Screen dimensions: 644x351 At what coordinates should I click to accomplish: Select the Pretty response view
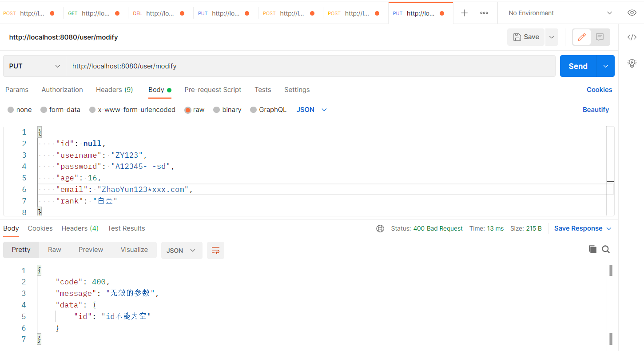21,250
